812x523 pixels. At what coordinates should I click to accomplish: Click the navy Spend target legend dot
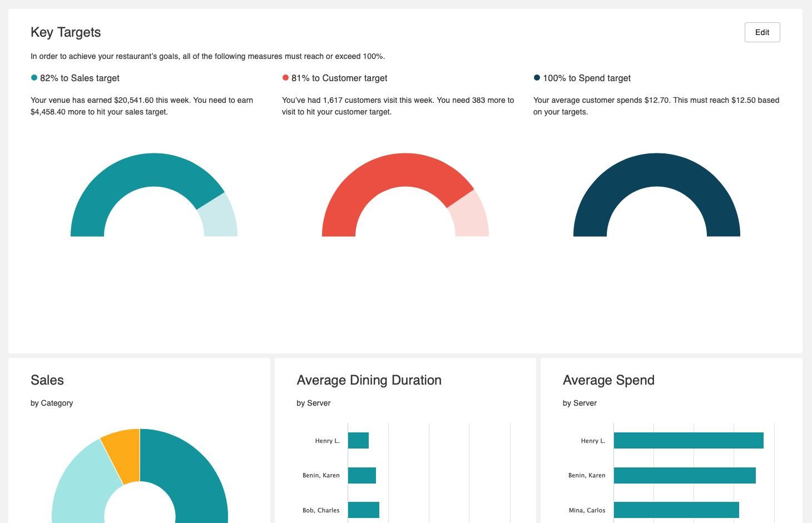click(537, 78)
